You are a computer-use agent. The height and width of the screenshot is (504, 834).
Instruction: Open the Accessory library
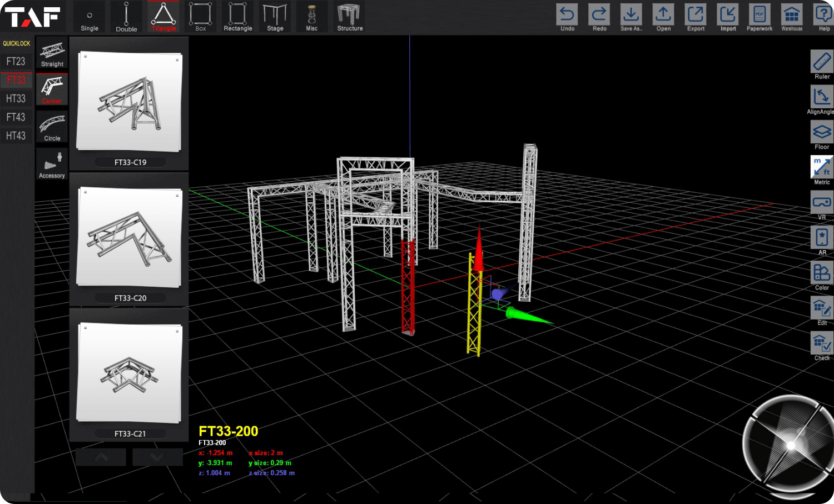click(52, 163)
